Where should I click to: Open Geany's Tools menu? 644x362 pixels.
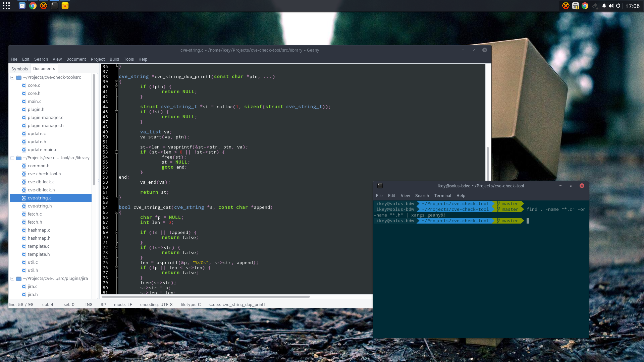pos(129,59)
